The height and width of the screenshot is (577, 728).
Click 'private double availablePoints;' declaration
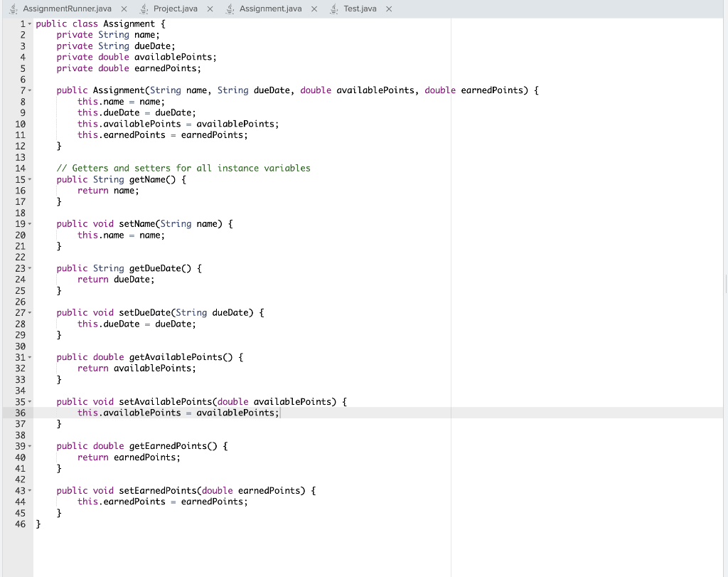136,57
